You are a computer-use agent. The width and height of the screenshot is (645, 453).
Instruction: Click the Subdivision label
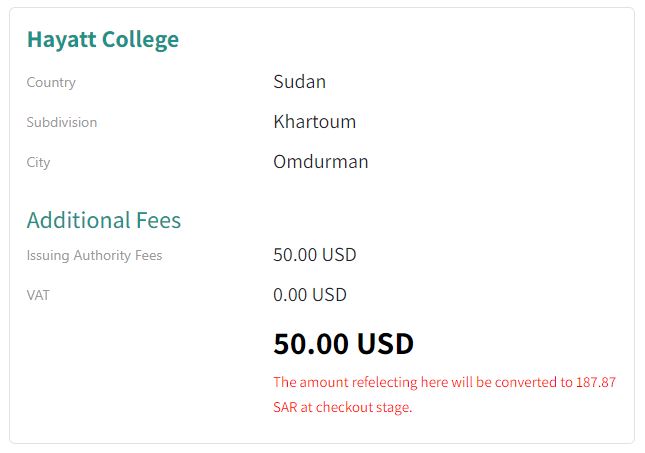[62, 122]
